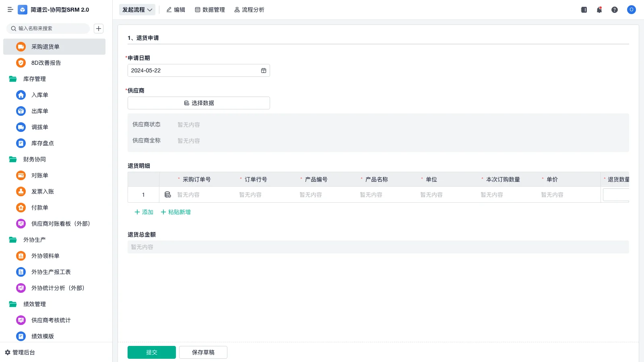
Task: Open 供应商考核统计 in the sidebar
Action: 54,320
